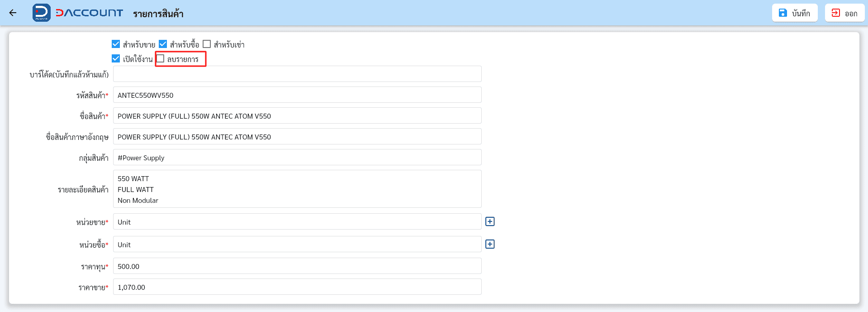Open the กลุ่มสินค้า field showing #Power Supply

pos(297,158)
